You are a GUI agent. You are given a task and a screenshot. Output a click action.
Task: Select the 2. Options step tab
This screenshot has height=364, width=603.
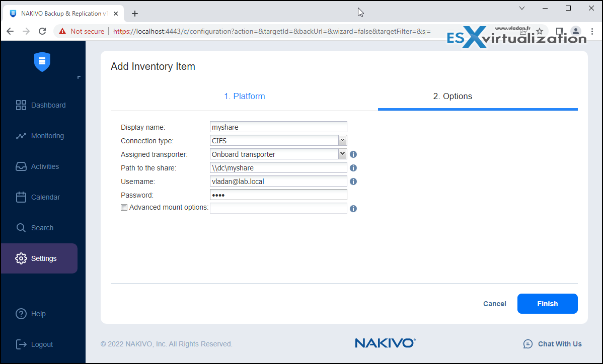(x=453, y=96)
